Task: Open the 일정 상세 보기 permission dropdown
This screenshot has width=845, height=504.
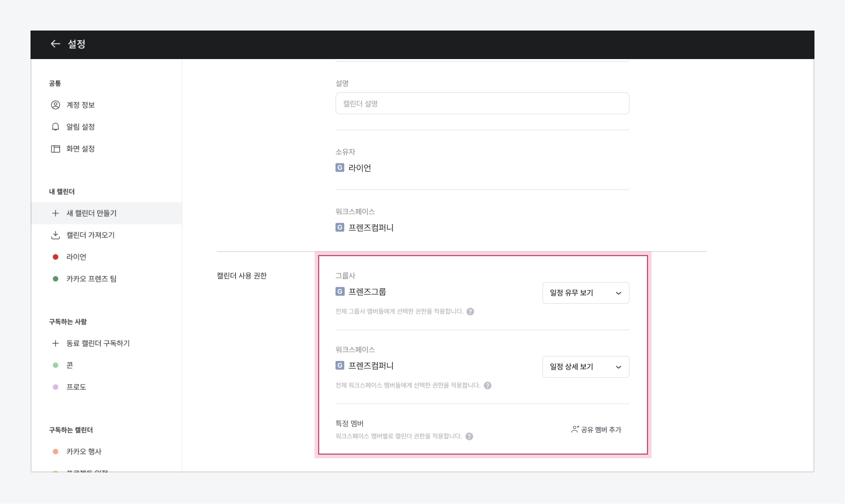Action: 585,367
